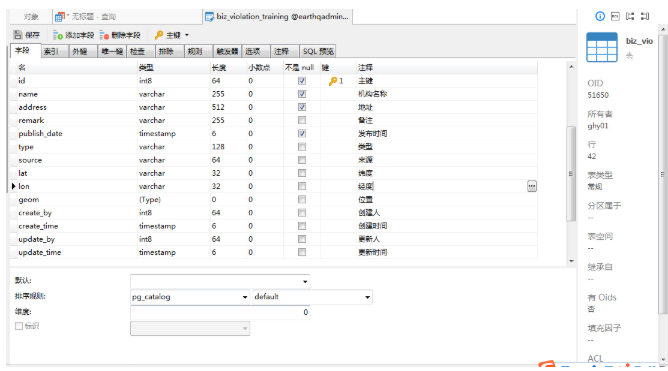Image resolution: width=668 pixels, height=371 pixels.
Task: Show the object dependencies 'uses' icon
Action: click(x=630, y=16)
